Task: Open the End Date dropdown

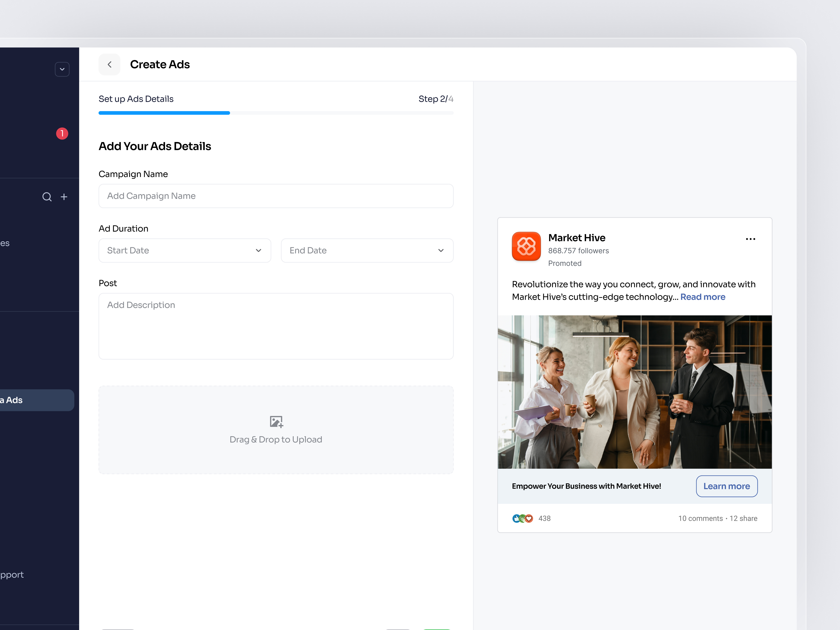Action: pyautogui.click(x=367, y=250)
